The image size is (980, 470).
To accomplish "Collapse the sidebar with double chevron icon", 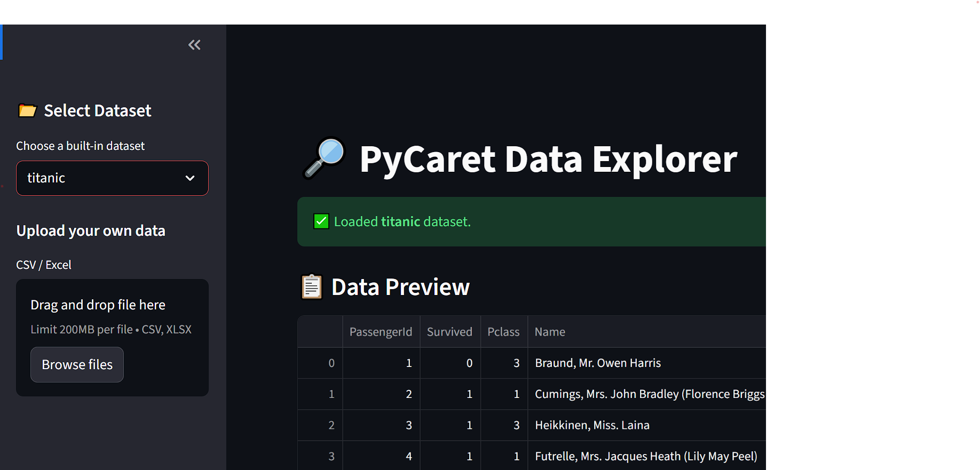I will [194, 45].
